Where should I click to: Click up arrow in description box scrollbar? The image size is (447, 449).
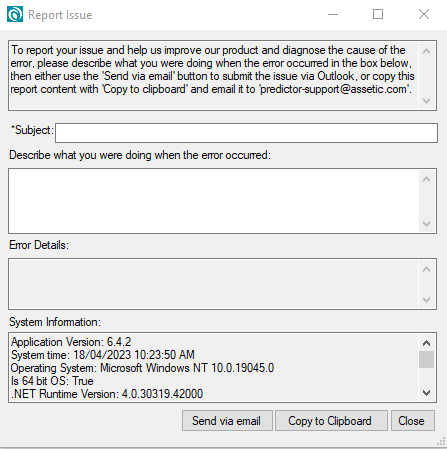click(x=426, y=179)
